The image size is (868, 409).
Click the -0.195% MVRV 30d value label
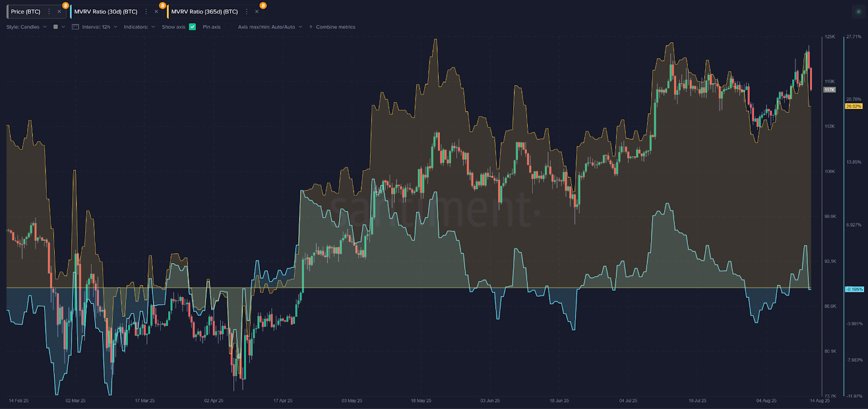coord(854,289)
